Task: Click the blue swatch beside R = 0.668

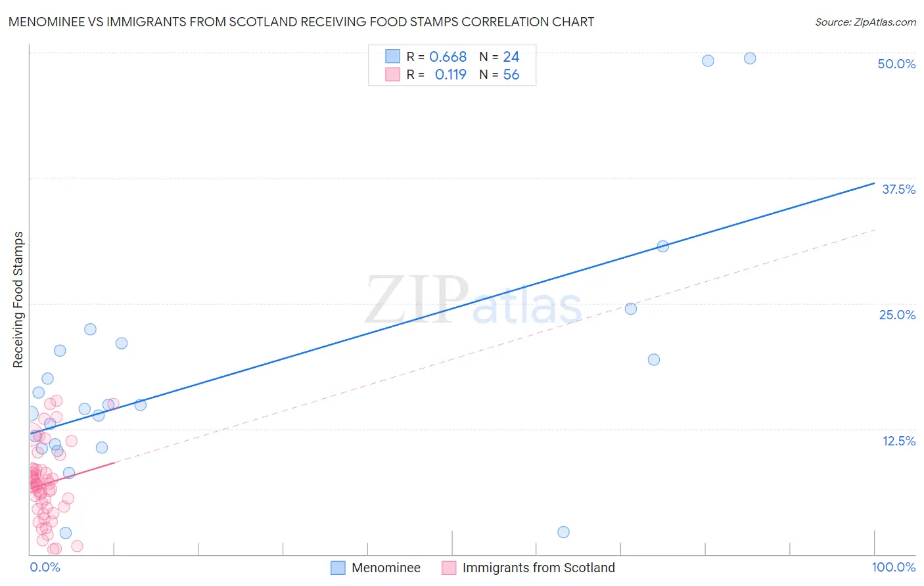Action: (392, 56)
